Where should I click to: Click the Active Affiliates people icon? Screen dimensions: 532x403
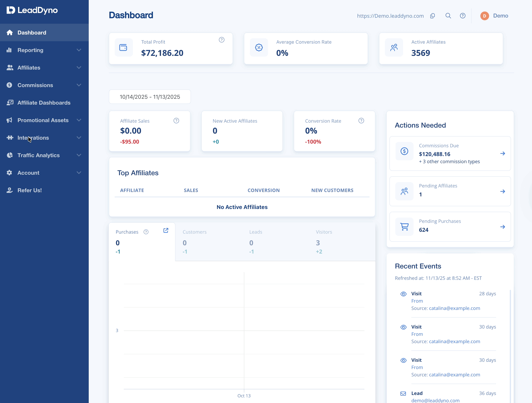(x=394, y=48)
